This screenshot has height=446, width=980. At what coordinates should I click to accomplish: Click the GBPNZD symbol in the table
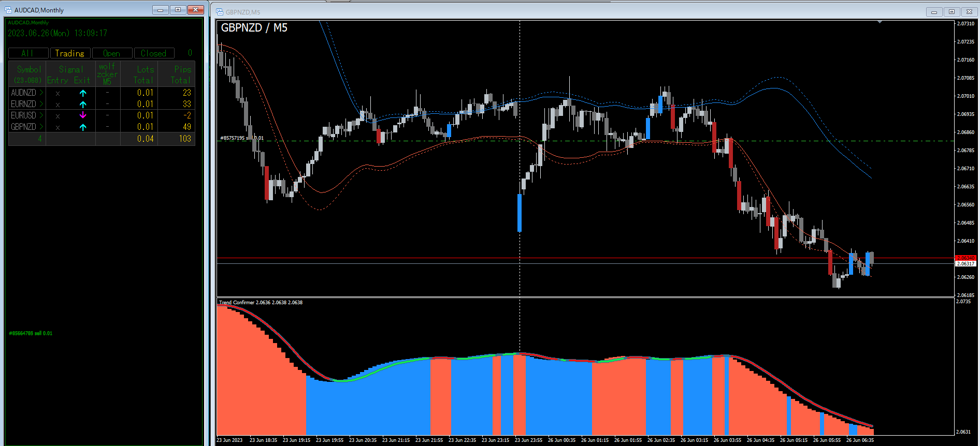click(x=24, y=127)
